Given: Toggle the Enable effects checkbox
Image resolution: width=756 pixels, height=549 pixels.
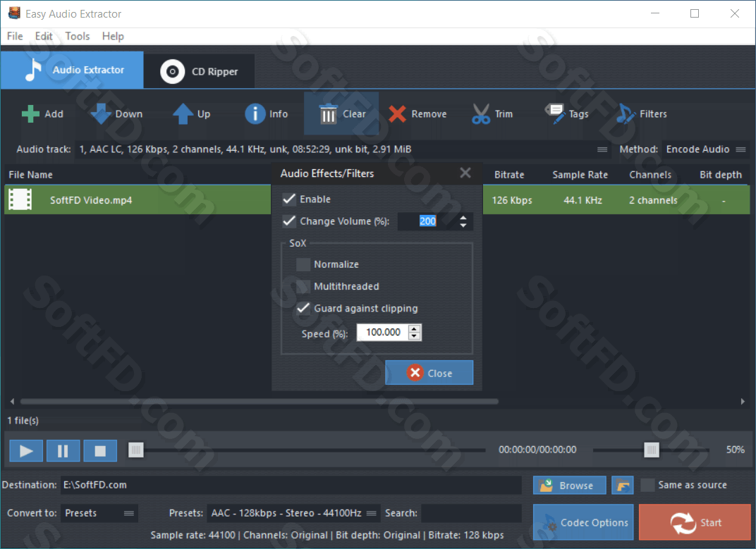Looking at the screenshot, I should (x=289, y=199).
